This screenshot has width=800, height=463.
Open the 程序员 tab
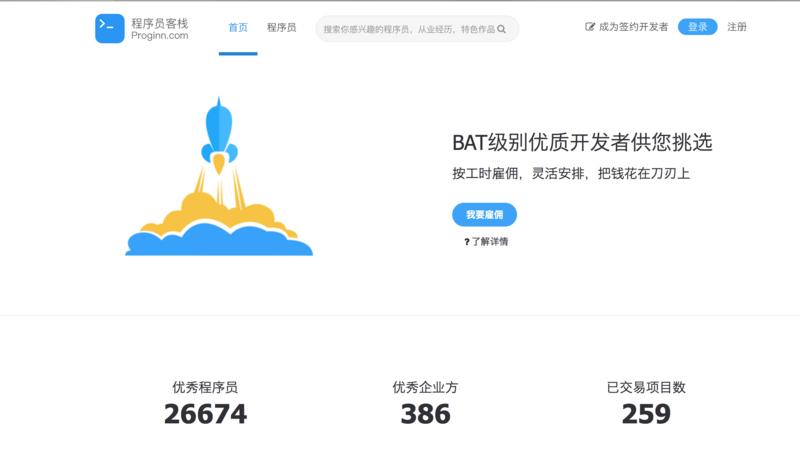(282, 28)
